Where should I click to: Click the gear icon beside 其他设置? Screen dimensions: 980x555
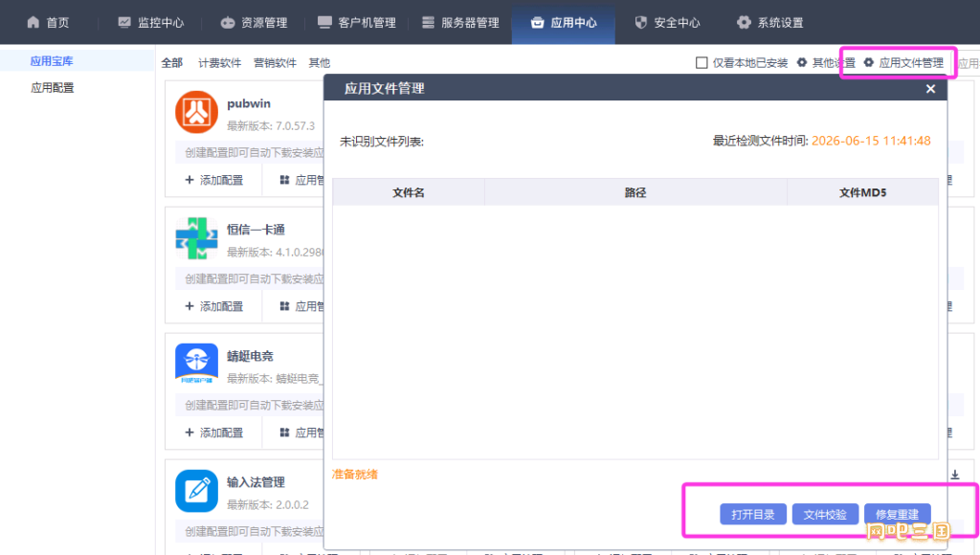[x=802, y=62]
